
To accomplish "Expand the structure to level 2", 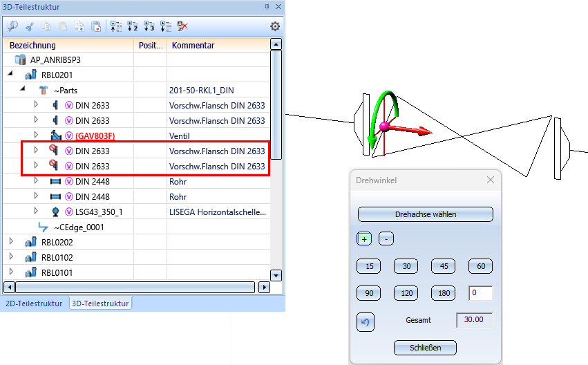I will (133, 26).
